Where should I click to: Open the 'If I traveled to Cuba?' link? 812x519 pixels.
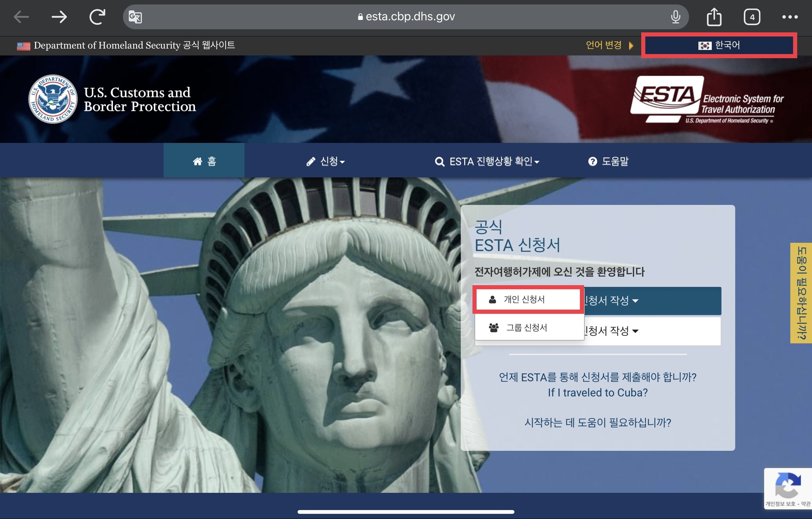[597, 393]
